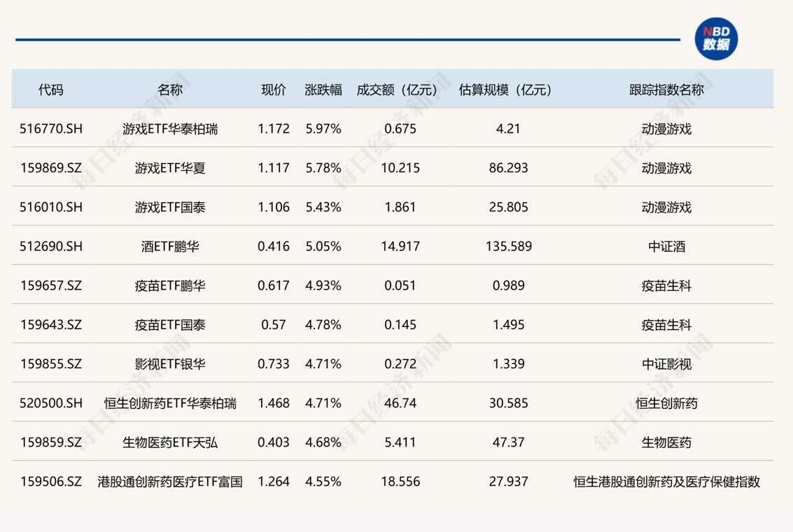The width and height of the screenshot is (793, 532).
Task: Click the NBD数据 logo badge
Action: [715, 39]
